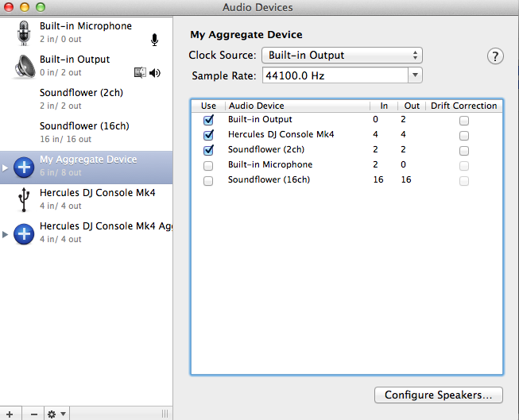Click the remove device minus button

click(x=33, y=414)
